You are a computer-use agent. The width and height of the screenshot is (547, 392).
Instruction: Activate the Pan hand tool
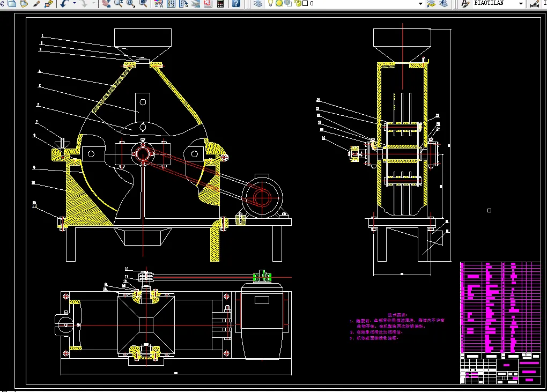tap(106, 4)
